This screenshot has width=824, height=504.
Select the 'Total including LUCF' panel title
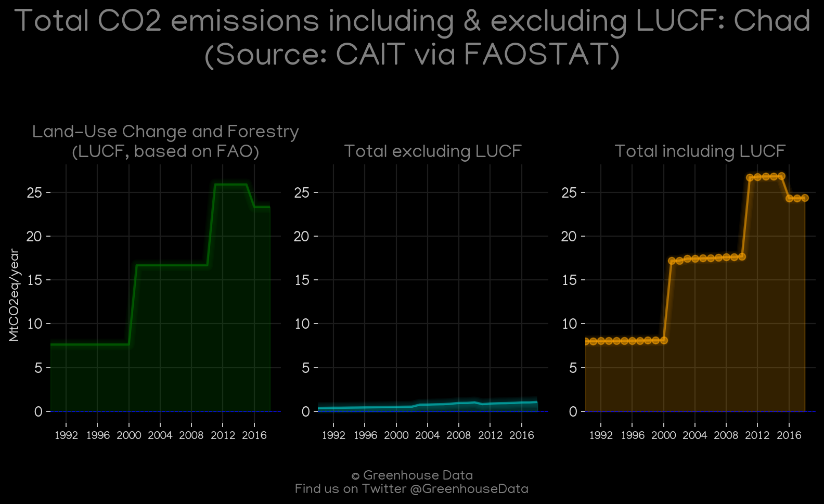[700, 151]
